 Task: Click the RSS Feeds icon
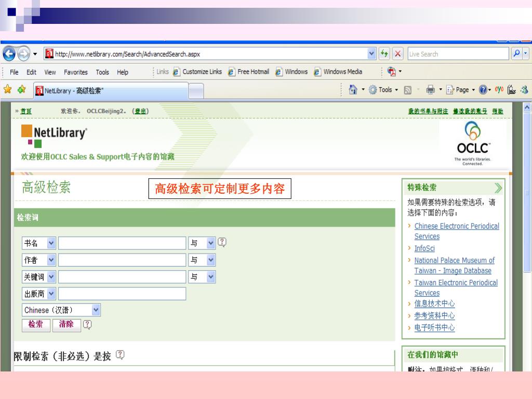coord(408,90)
